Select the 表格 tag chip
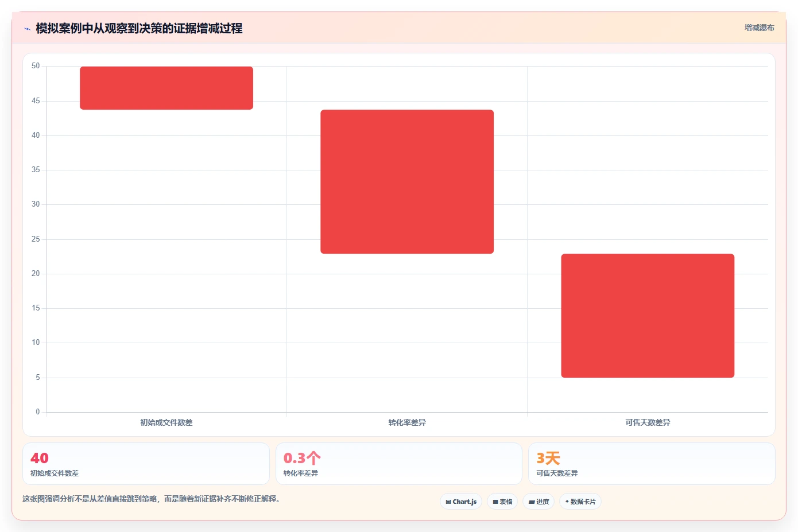This screenshot has width=798, height=532. point(502,502)
